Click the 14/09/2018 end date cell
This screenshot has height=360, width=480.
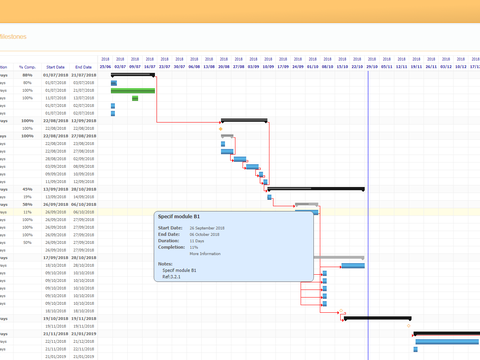click(x=84, y=197)
